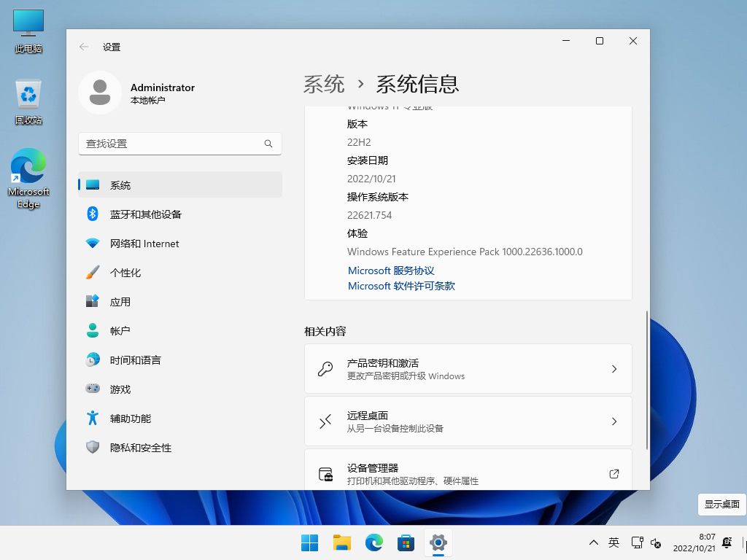Image resolution: width=747 pixels, height=560 pixels.
Task: Expand Product key and activation chevron
Action: (x=614, y=369)
